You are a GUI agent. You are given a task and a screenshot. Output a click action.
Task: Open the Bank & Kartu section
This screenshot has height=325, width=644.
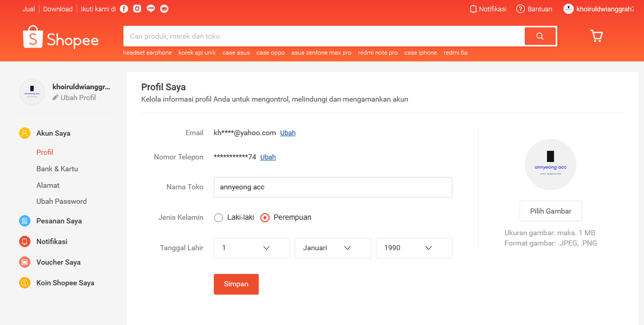click(57, 169)
